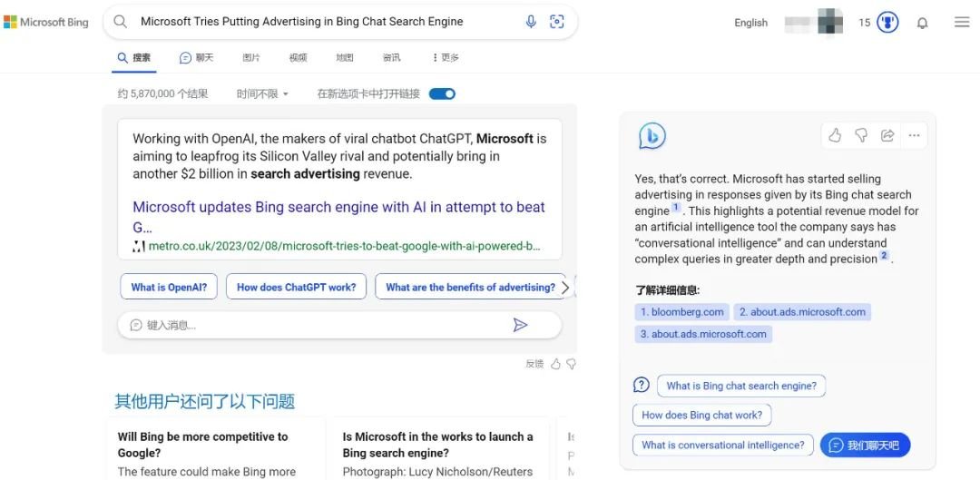
Task: Like the Bing chat sidebar answer
Action: (x=835, y=135)
